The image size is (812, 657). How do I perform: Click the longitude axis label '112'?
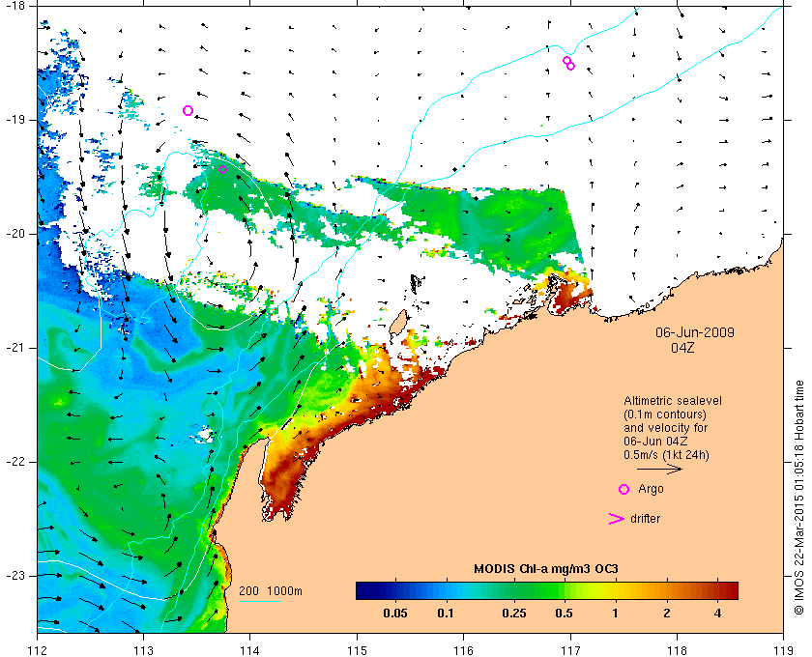pos(38,650)
